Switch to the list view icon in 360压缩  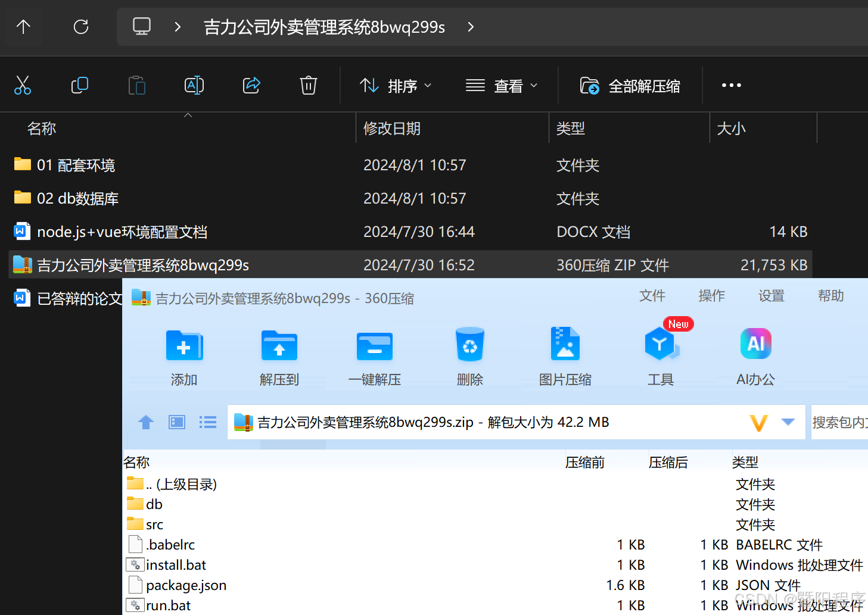[x=207, y=422]
